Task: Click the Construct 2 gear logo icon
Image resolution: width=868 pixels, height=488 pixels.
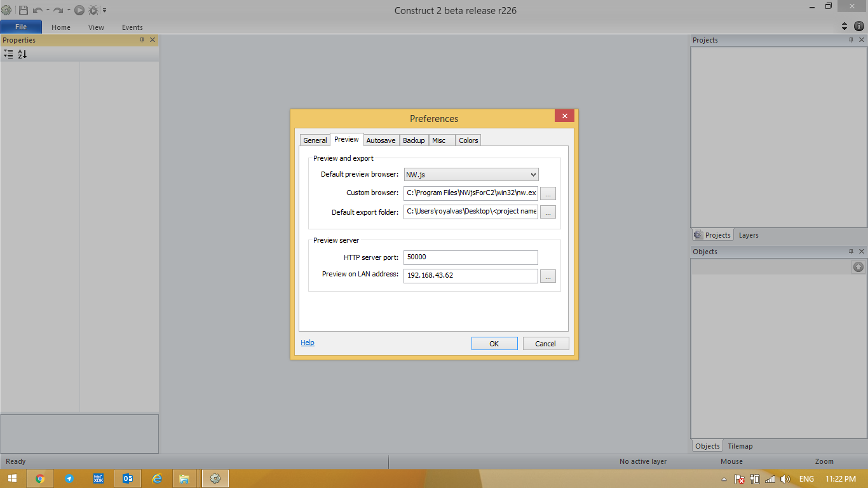Action: coord(6,10)
